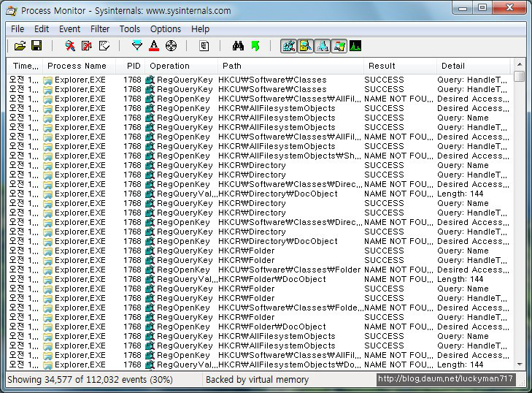Open Find with the binoculars icon
This screenshot has height=393, width=532.
(x=238, y=46)
